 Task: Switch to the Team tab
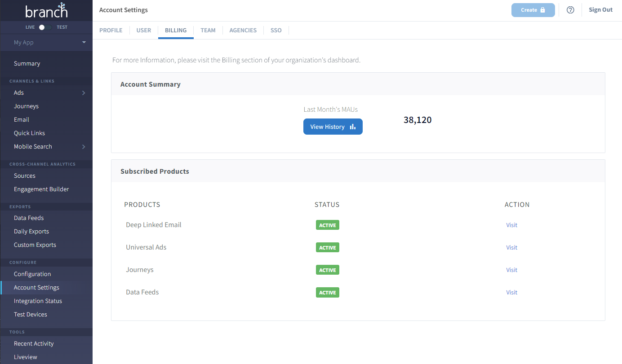click(x=208, y=31)
